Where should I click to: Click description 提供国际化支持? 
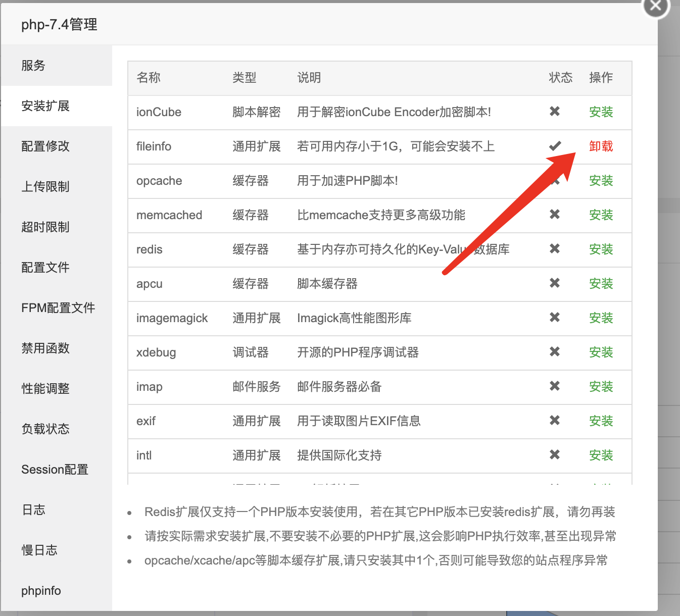tap(339, 455)
